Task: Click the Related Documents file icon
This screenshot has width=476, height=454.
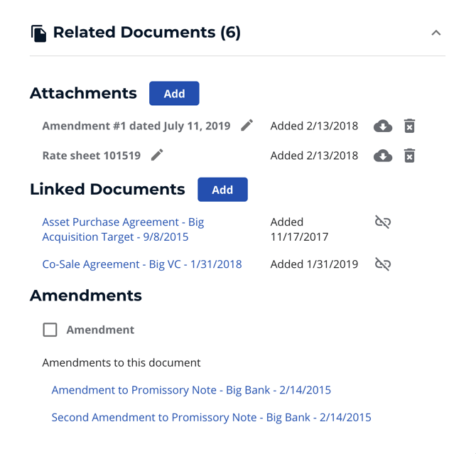Action: tap(38, 33)
